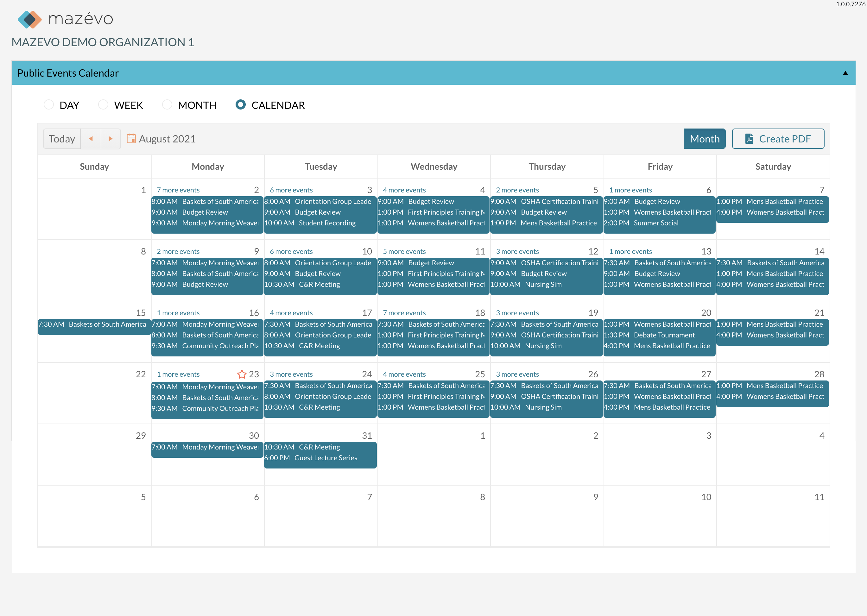Collapse the Public Events Calendar panel
867x616 pixels.
(x=845, y=73)
